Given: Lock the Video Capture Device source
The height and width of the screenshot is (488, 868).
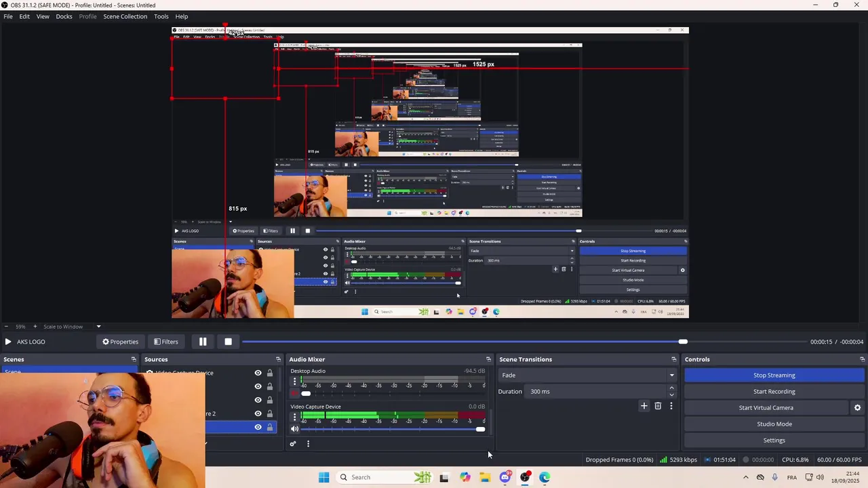Looking at the screenshot, I should coord(269,373).
